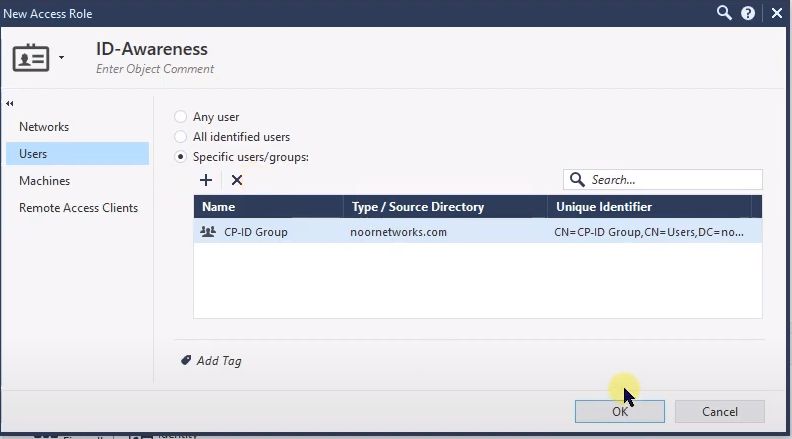Click the tag icon beside Add Tag
Image resolution: width=792 pixels, height=439 pixels.
[186, 360]
